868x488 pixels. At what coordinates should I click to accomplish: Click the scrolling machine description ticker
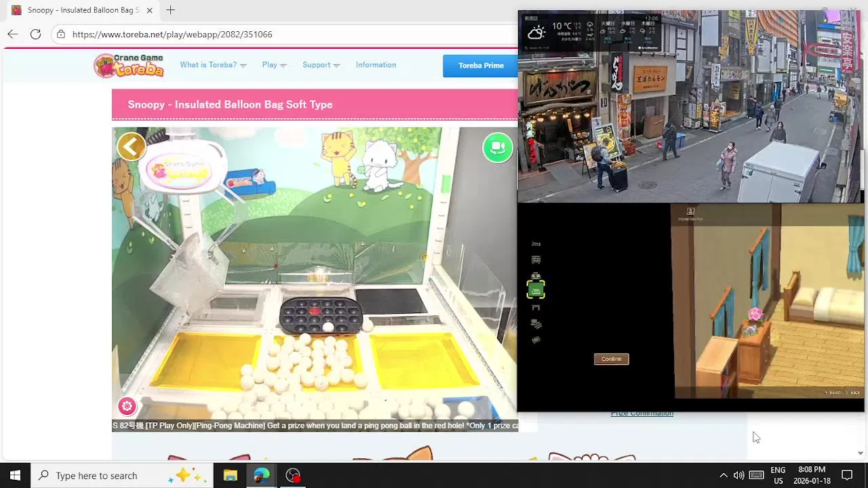(315, 426)
